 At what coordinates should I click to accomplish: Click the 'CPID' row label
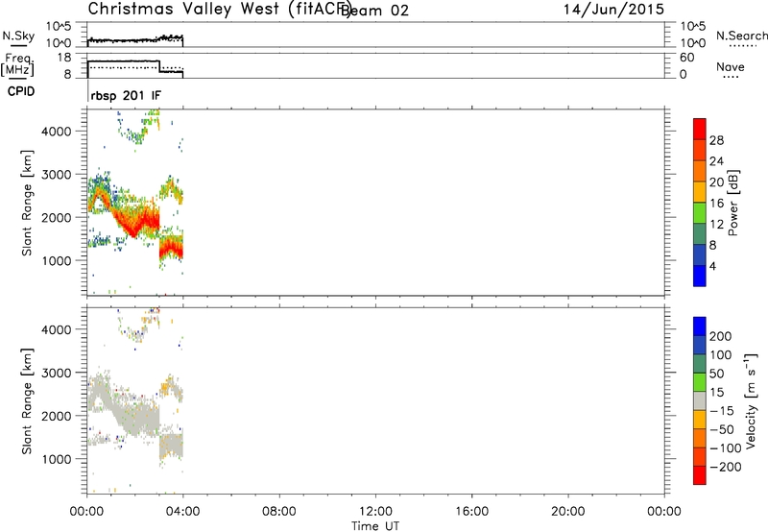tap(21, 91)
